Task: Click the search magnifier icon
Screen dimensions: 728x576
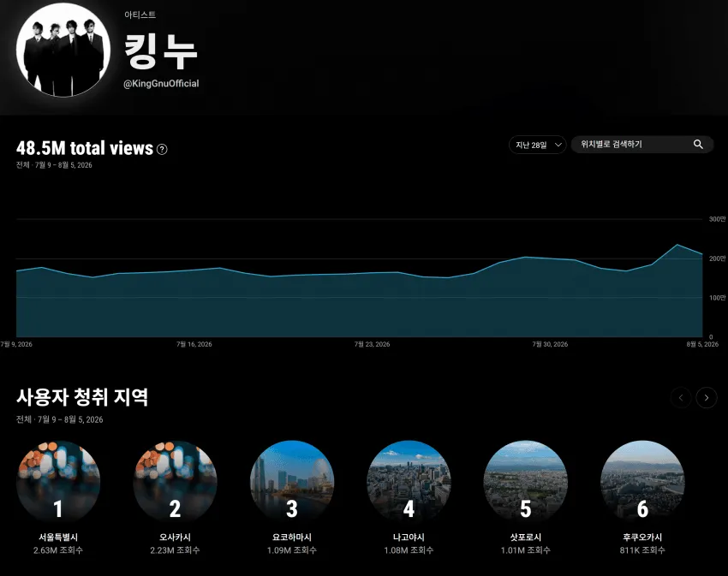Action: (x=698, y=145)
